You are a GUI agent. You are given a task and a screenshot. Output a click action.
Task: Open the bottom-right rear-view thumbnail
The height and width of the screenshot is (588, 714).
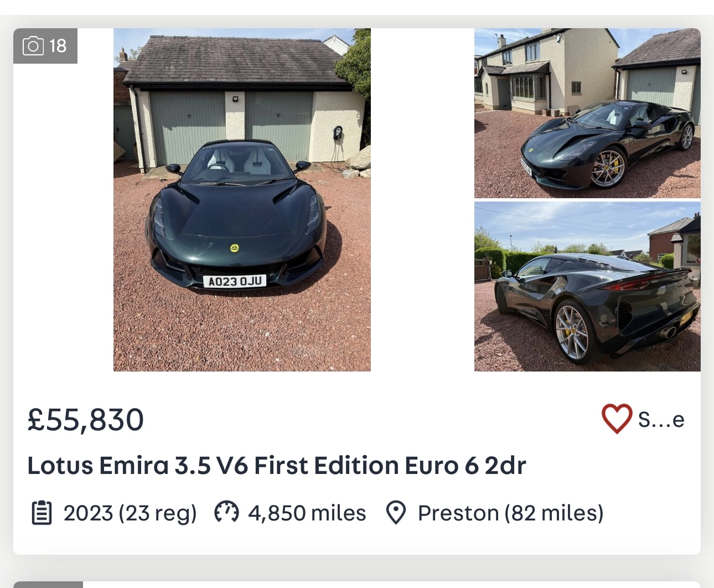[x=587, y=286]
